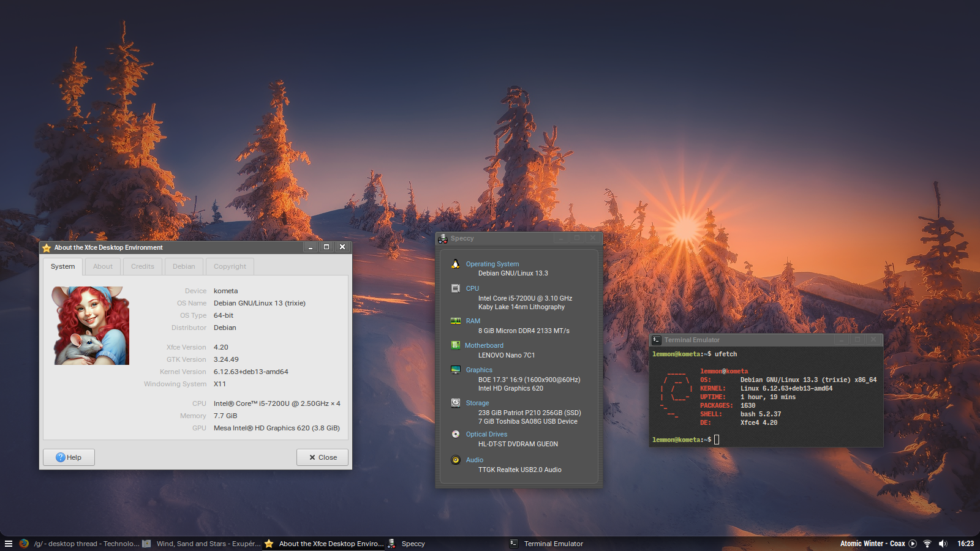This screenshot has height=551, width=980.
Task: Switch to the Wind, Sand and Stars window
Action: tap(202, 544)
